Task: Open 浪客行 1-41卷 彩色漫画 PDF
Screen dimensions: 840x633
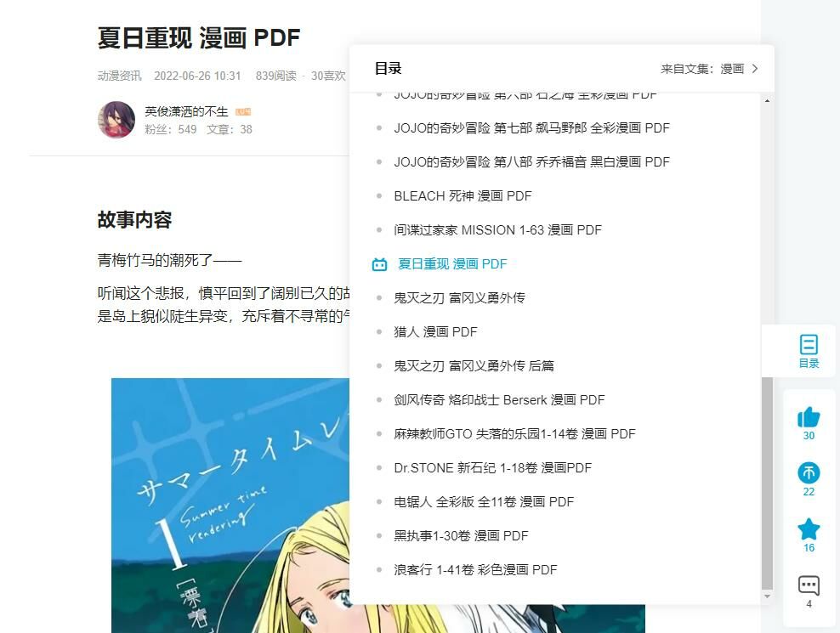Action: (475, 570)
